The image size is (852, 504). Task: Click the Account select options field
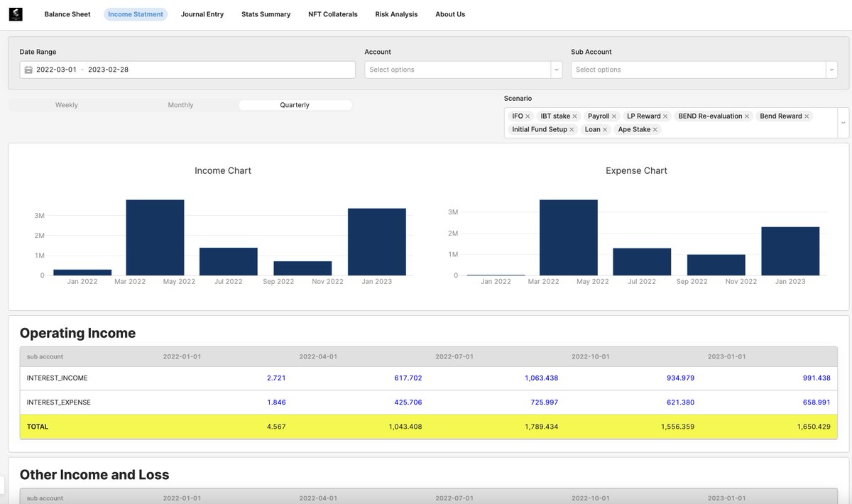coord(458,70)
